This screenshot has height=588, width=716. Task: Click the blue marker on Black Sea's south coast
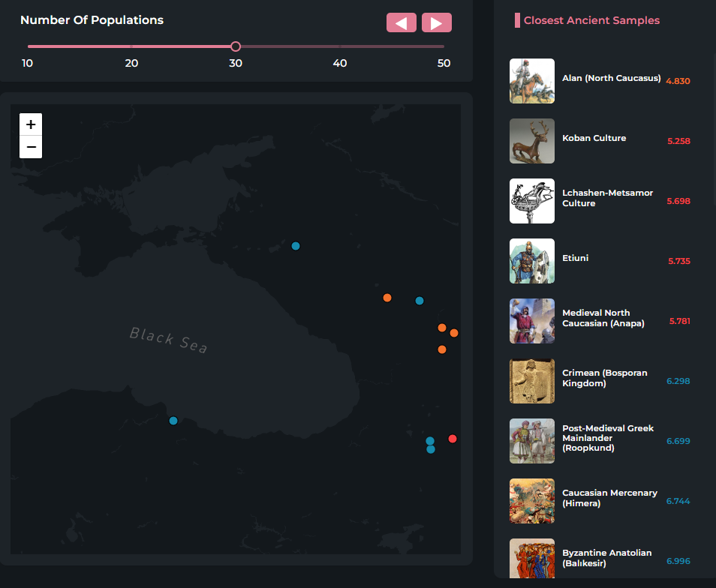(x=173, y=421)
